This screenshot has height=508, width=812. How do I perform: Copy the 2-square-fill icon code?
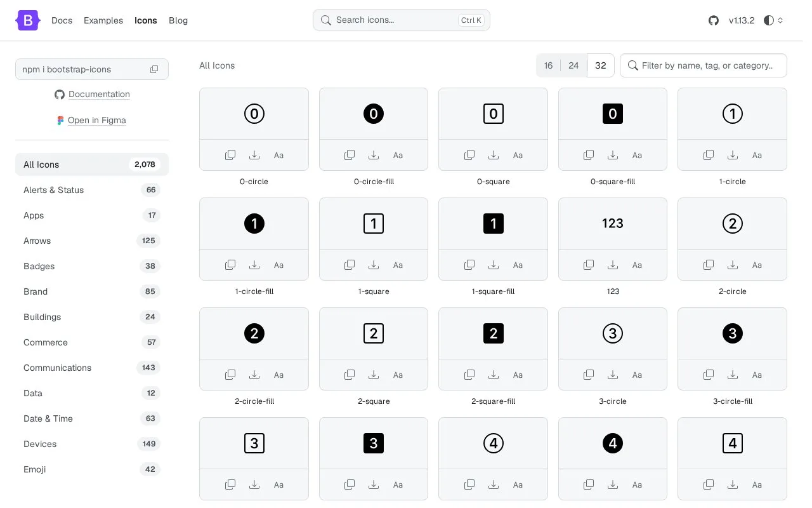tap(469, 375)
